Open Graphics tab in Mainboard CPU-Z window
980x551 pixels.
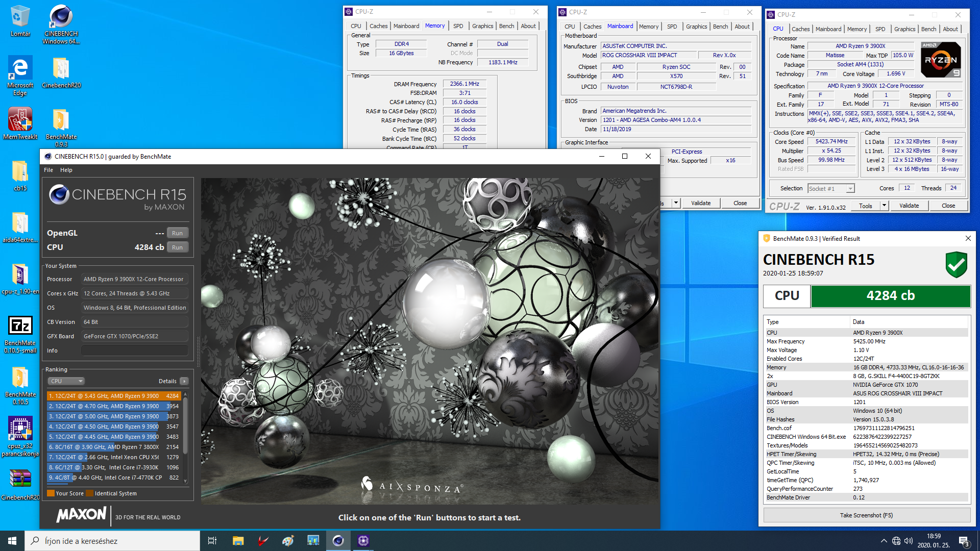[x=696, y=27]
